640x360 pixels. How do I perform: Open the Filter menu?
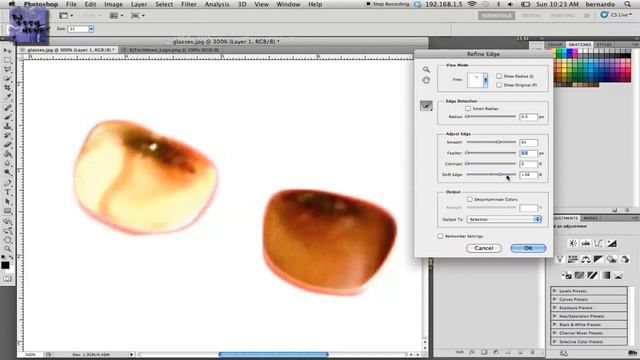189,4
